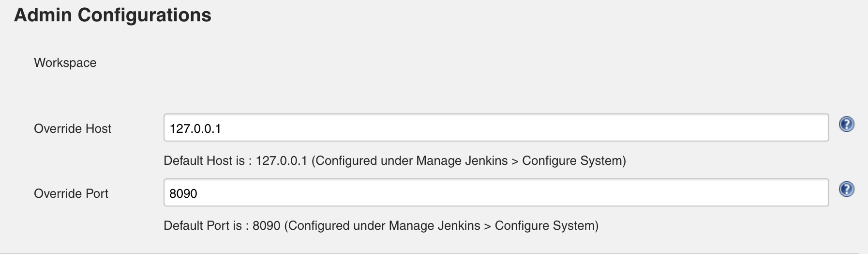Open help for Override Port
868x254 pixels.
846,189
